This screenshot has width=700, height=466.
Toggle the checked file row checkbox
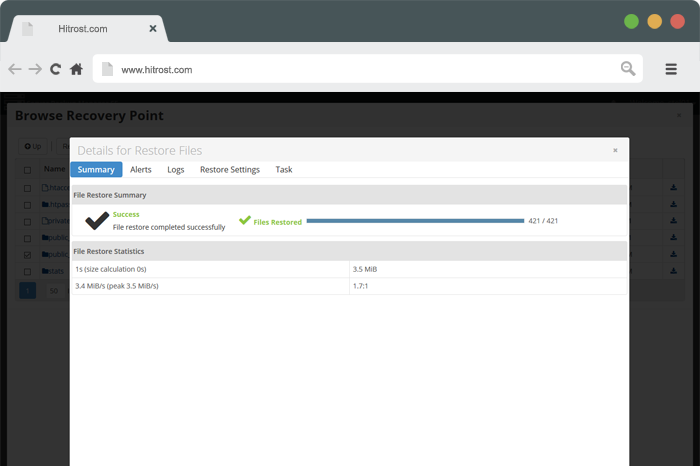(28, 255)
